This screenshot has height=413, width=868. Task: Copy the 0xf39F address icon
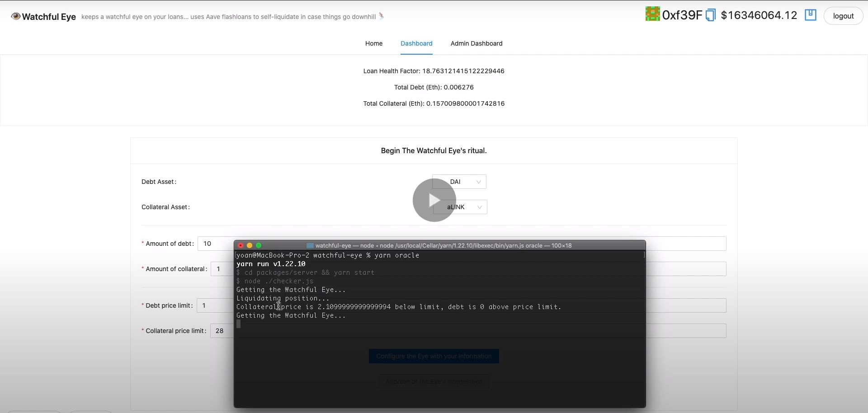pos(711,15)
